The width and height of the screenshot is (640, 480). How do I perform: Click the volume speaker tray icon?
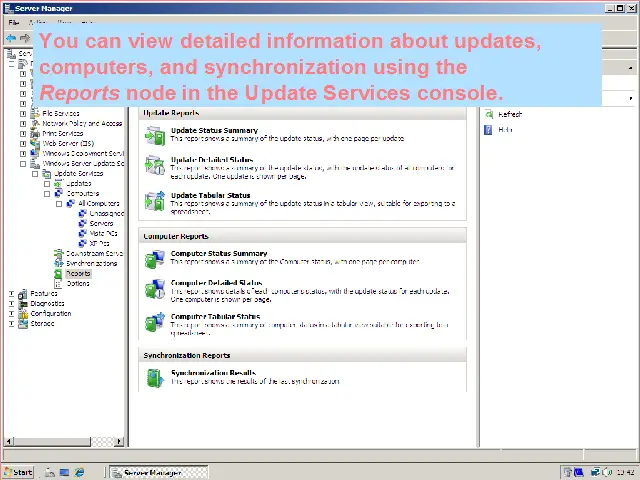pos(605,472)
